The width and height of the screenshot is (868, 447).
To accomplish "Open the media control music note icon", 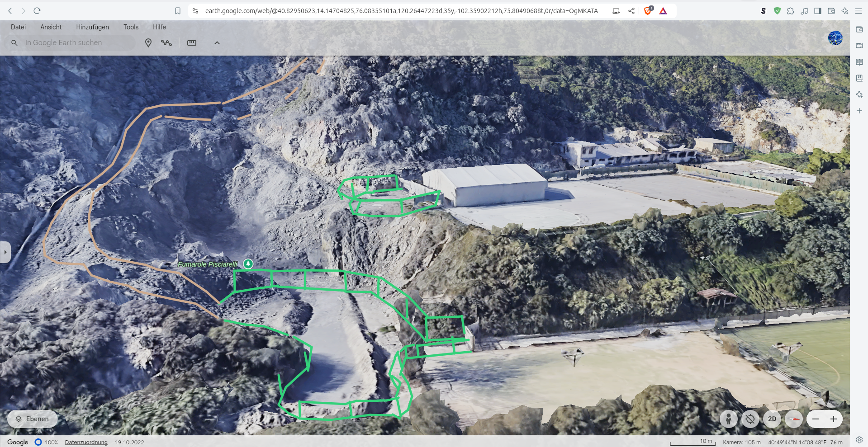I will click(804, 11).
